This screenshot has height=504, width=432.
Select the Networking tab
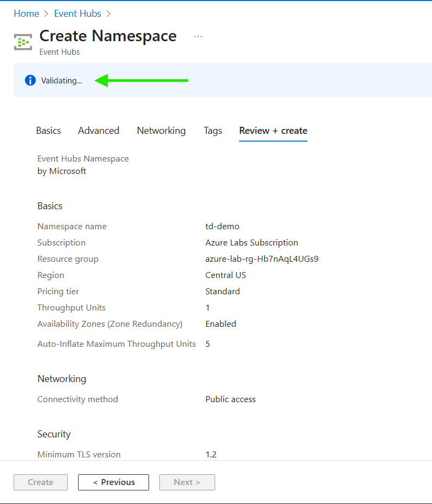pos(161,131)
